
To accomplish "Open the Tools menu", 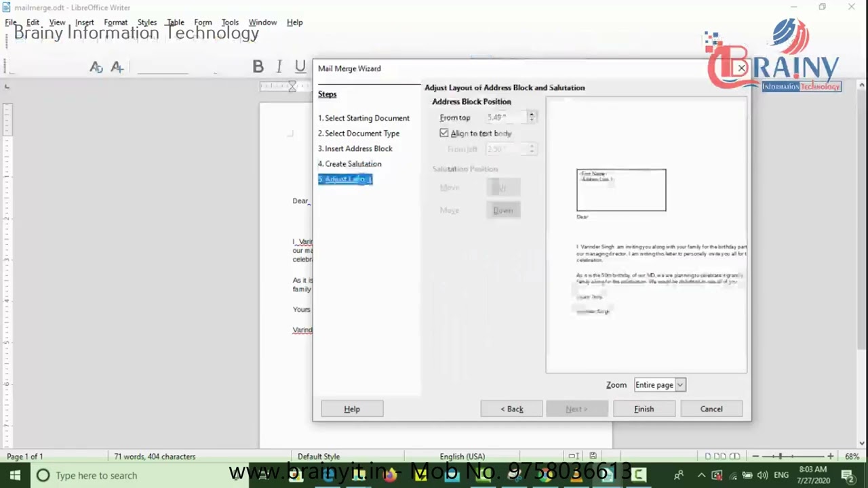I will pyautogui.click(x=230, y=22).
